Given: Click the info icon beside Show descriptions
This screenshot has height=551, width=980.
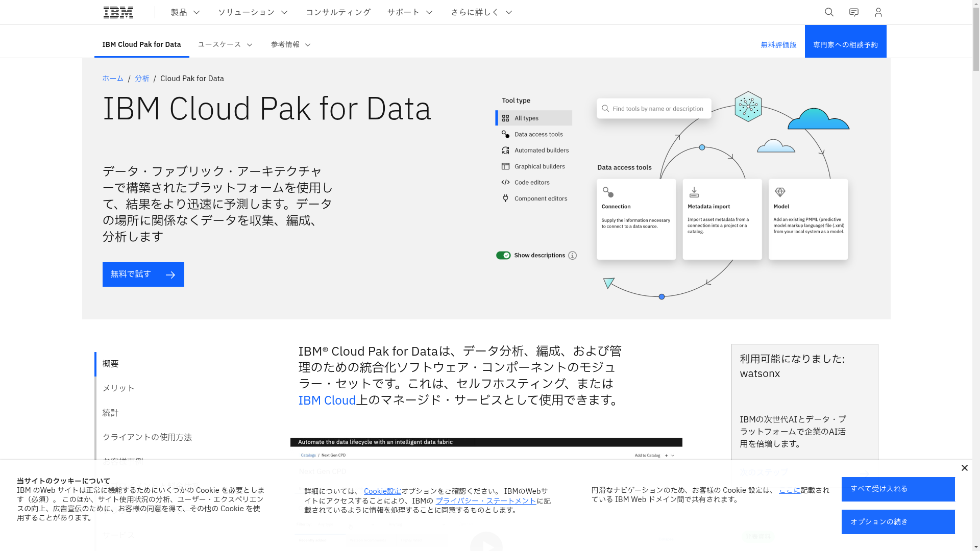Looking at the screenshot, I should [x=572, y=256].
